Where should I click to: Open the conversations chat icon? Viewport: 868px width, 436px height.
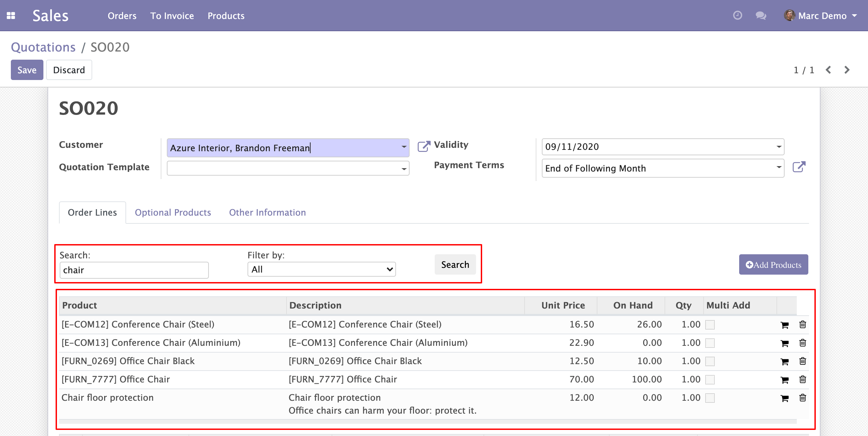coord(761,16)
